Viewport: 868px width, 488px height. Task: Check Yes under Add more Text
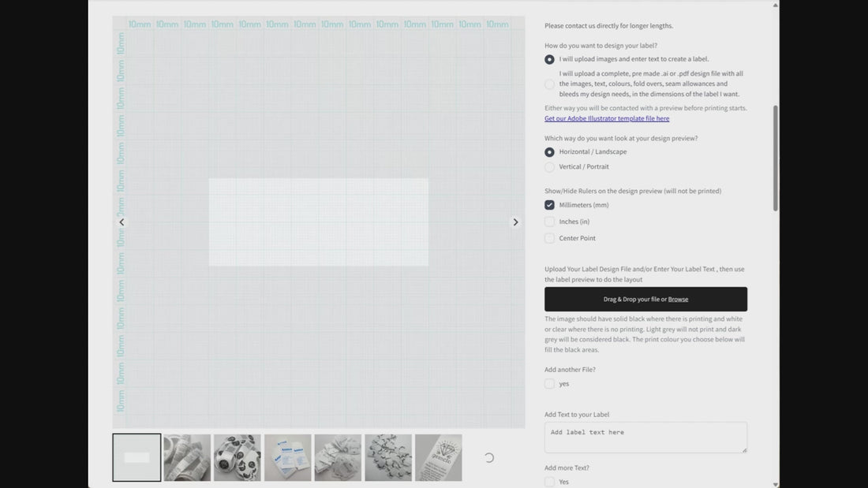(549, 482)
